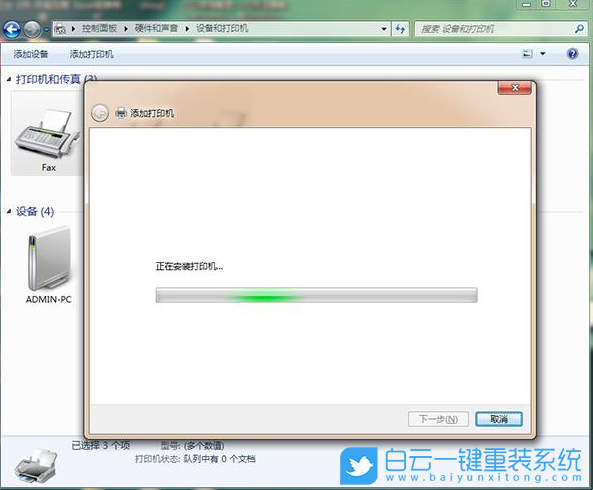593x490 pixels.
Task: Click printer icon in wizard title
Action: 121,113
